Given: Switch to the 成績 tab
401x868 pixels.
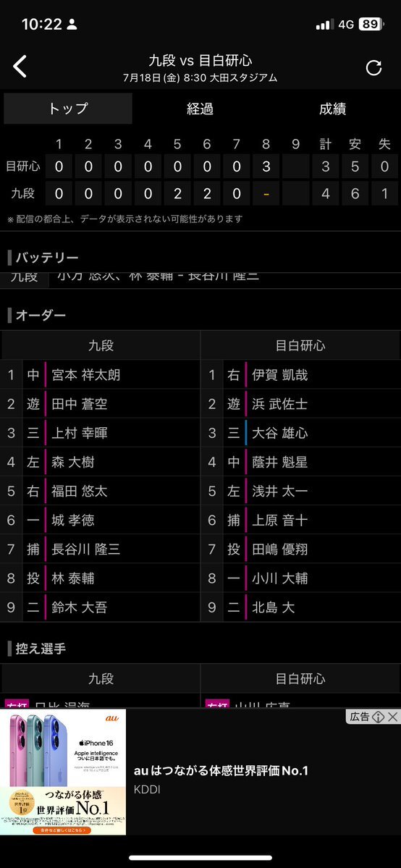Looking at the screenshot, I should click(333, 109).
